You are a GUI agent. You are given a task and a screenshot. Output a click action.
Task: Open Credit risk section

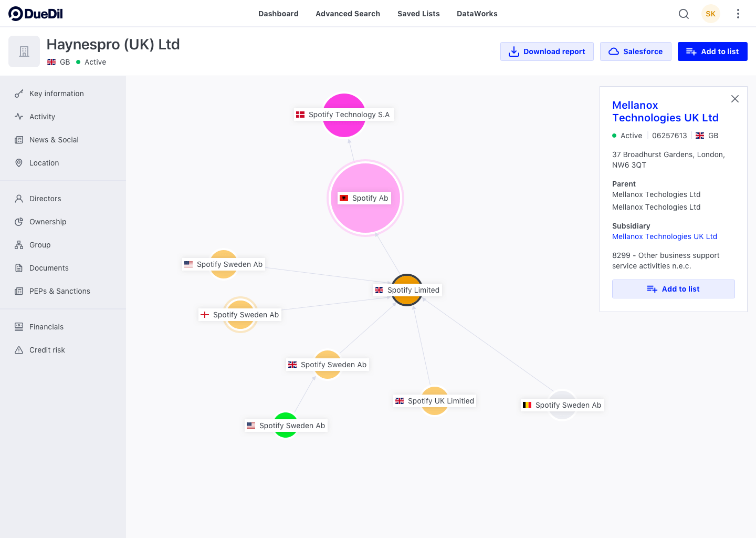tap(63, 350)
